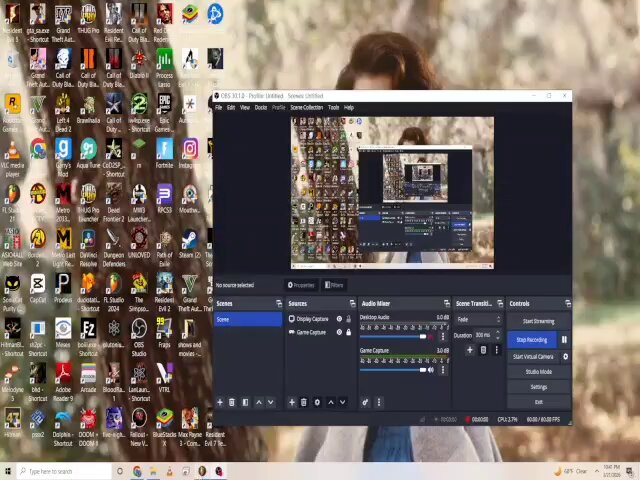Add a new scene with plus icon
Screen dimensions: 640x480
click(x=220, y=402)
